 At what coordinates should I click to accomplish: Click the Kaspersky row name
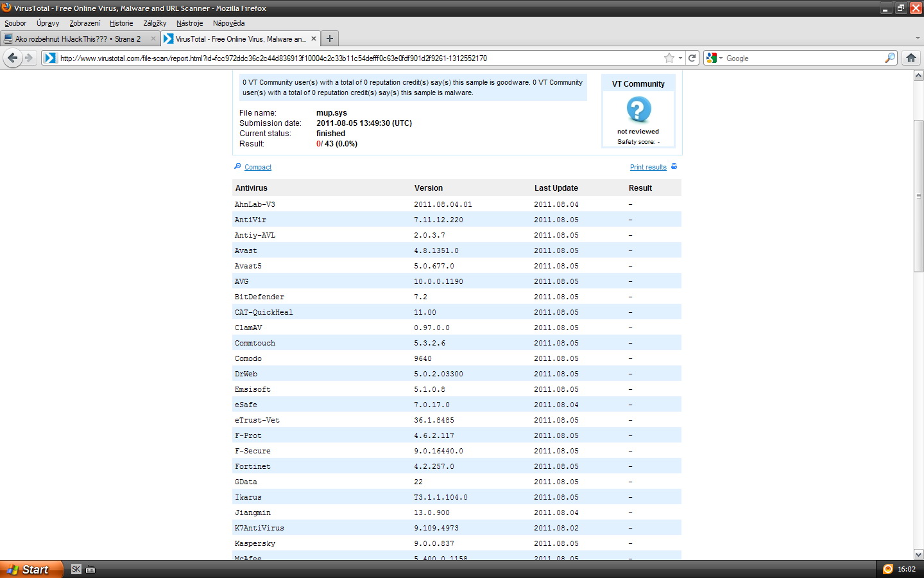pos(255,543)
